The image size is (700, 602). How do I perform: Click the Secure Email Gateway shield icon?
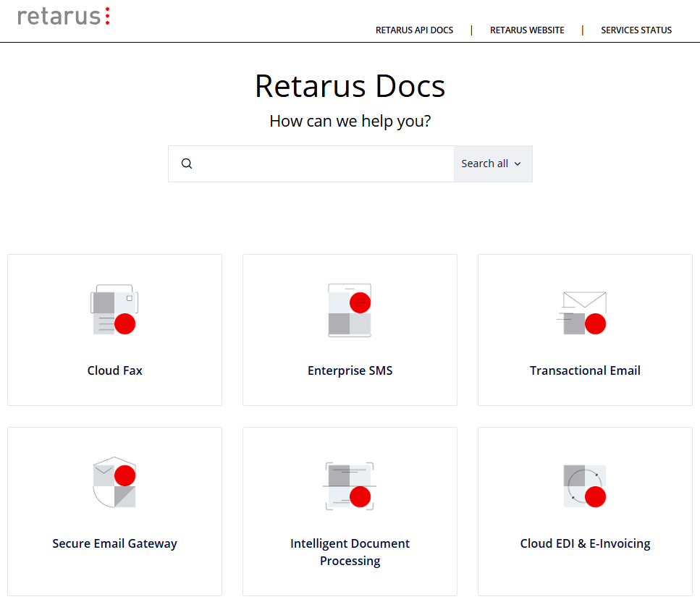click(x=114, y=483)
